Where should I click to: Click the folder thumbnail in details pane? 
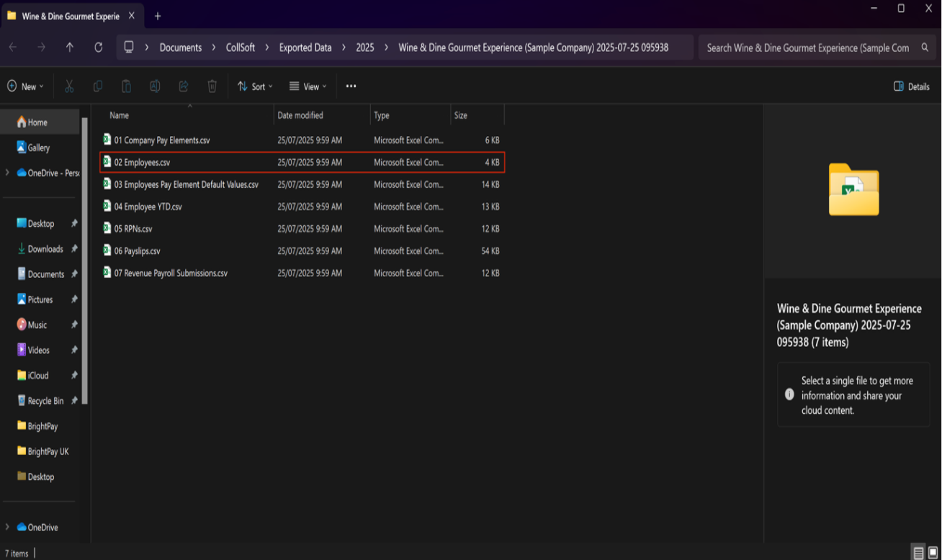[853, 190]
